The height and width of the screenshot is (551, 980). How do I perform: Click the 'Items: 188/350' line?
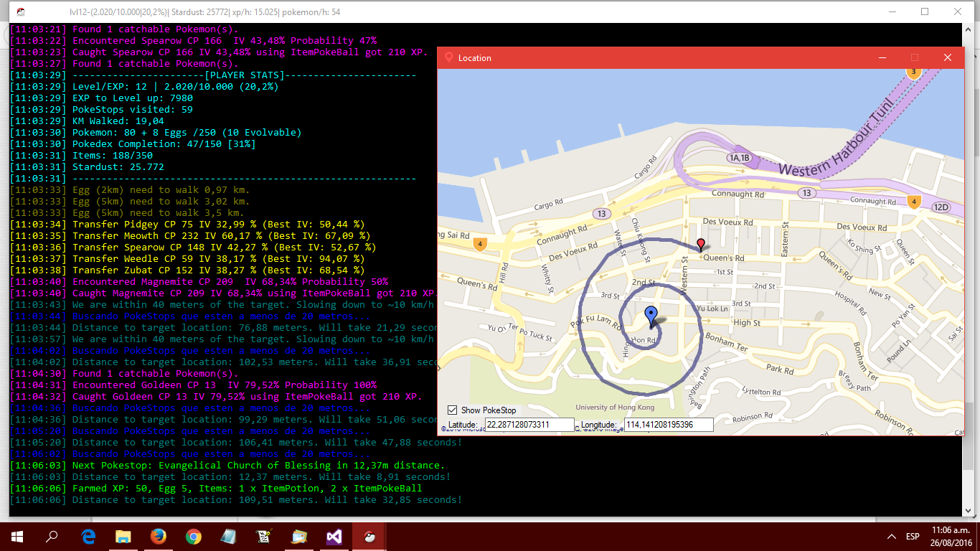coord(82,156)
